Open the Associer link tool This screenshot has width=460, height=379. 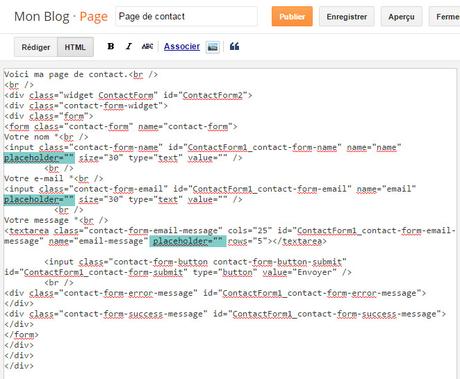[182, 46]
